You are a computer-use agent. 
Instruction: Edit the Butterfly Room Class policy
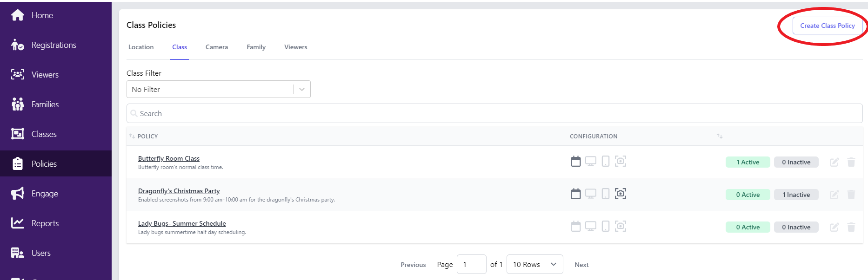[x=834, y=162]
